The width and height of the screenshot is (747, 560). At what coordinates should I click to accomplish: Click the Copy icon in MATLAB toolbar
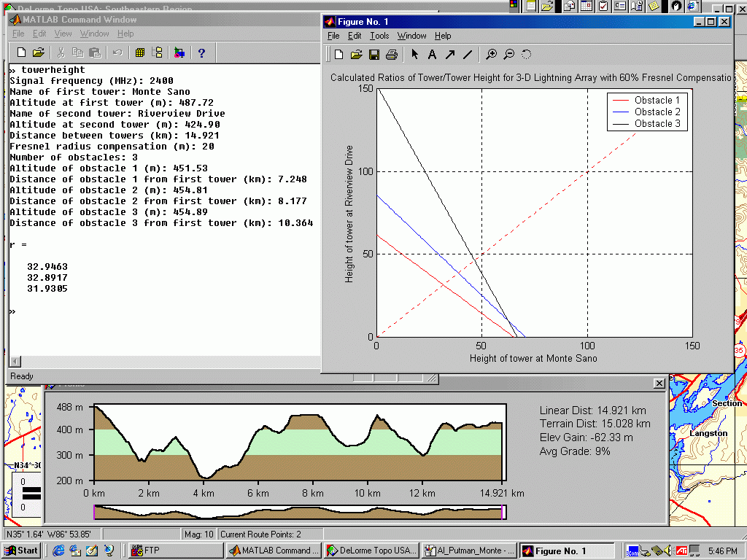coord(77,52)
